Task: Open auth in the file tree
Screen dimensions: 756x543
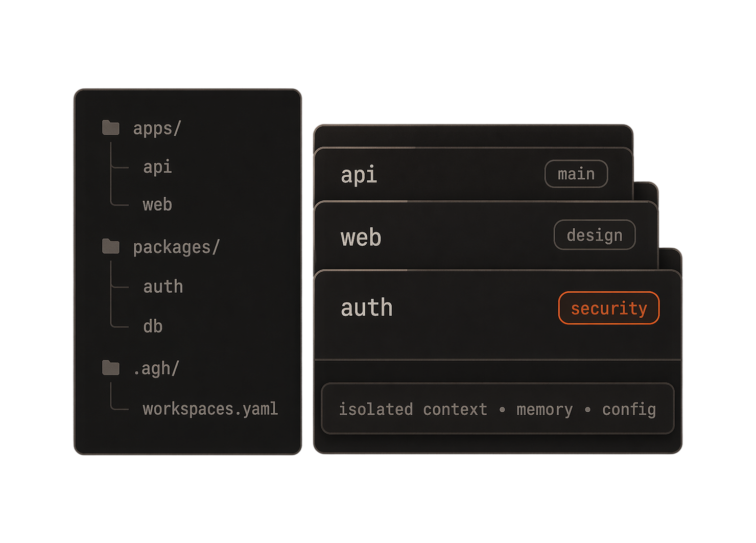Action: tap(163, 287)
